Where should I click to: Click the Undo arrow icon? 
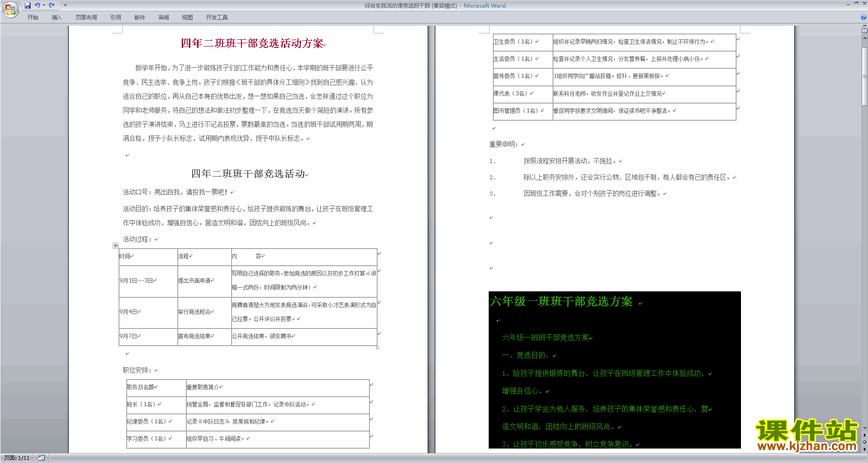[38, 5]
